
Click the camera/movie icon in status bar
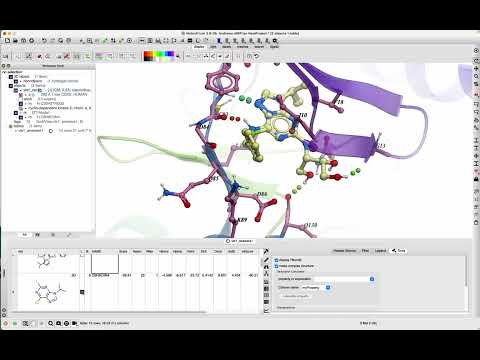(x=75, y=323)
